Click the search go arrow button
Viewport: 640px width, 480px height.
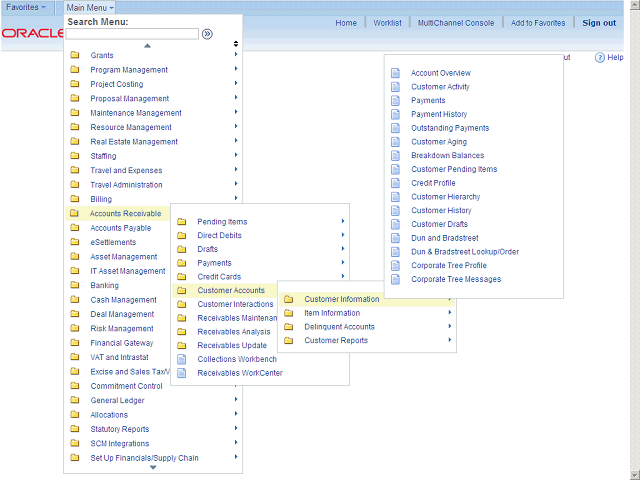208,34
